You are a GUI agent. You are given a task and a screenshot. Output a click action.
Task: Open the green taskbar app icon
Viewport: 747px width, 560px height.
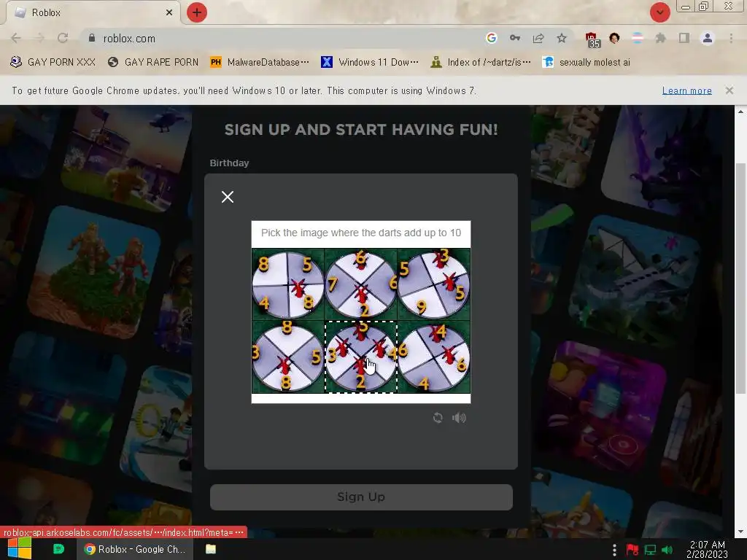58,549
